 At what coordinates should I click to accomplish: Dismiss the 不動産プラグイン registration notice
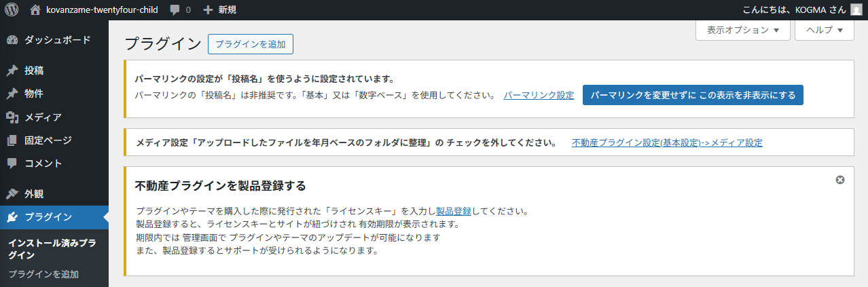840,180
